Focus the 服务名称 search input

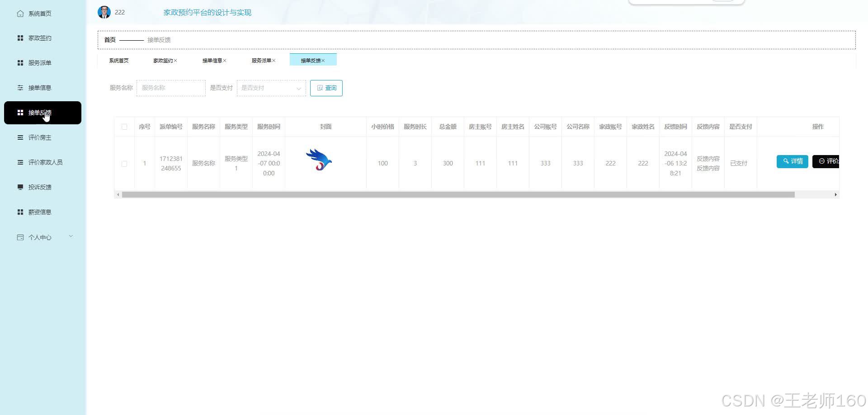171,88
